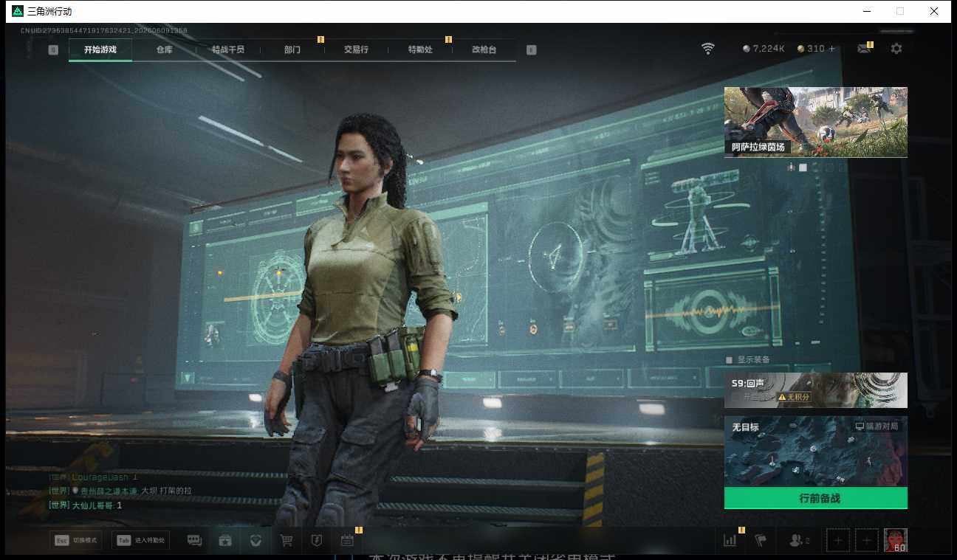Open the 交易行 tab
The image size is (957, 560).
click(356, 49)
